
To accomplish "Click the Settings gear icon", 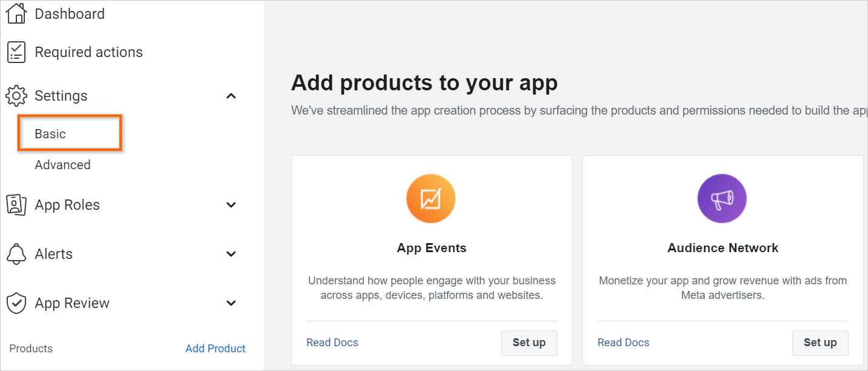I will [16, 95].
